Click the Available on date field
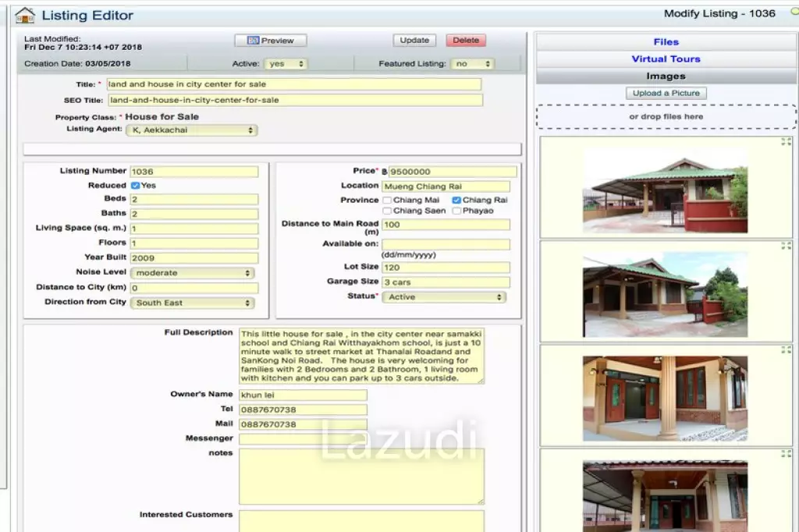 (446, 245)
